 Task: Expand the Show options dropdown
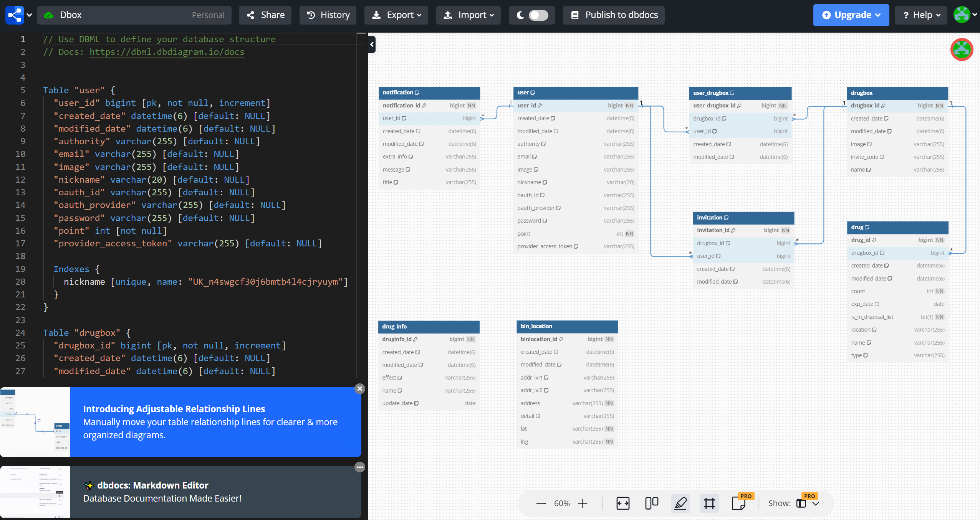point(816,503)
